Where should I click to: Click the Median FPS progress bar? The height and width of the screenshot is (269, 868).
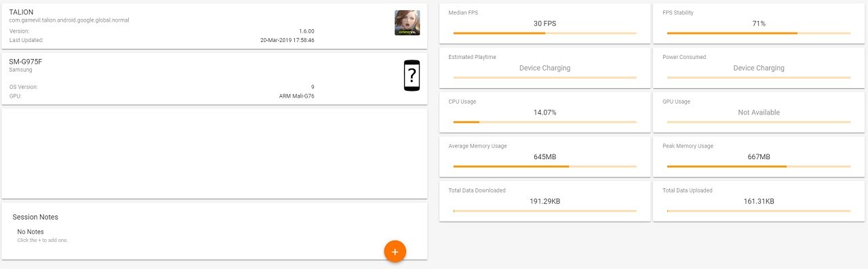click(545, 33)
